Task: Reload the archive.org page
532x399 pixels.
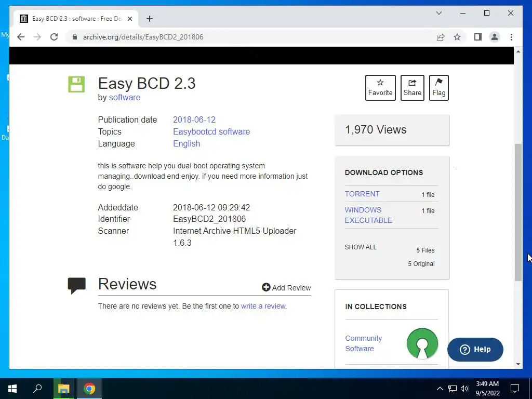Action: [54, 37]
